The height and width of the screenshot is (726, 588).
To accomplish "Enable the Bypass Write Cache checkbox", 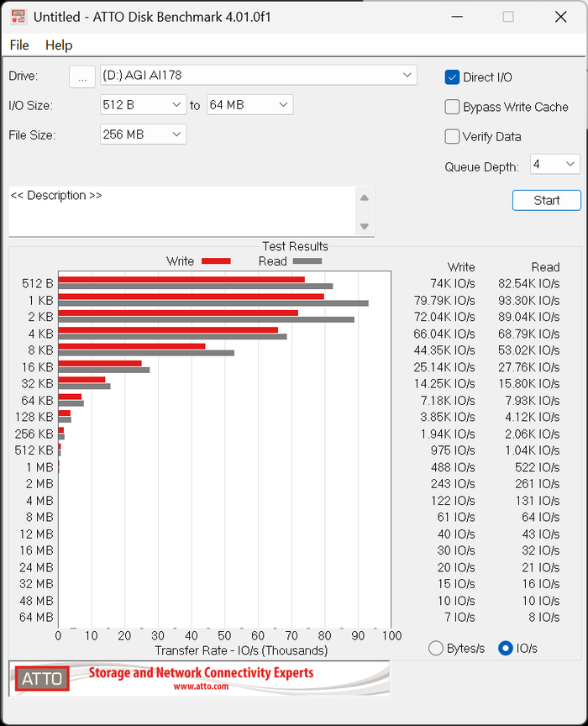I will pyautogui.click(x=452, y=107).
